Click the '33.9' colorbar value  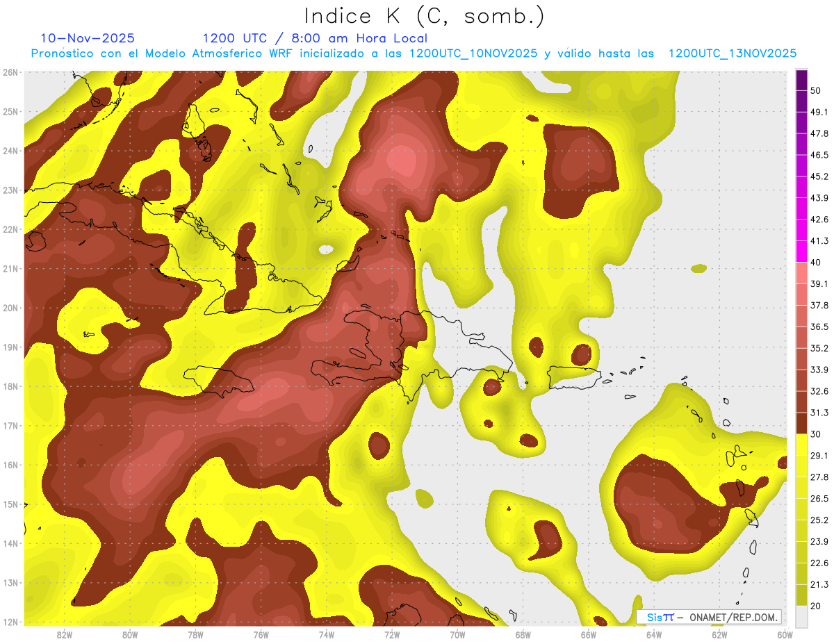[x=819, y=370]
